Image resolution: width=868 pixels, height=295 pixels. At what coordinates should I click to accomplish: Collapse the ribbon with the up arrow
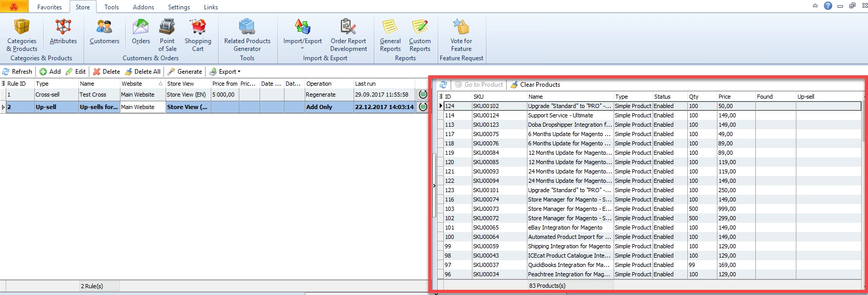pyautogui.click(x=815, y=6)
